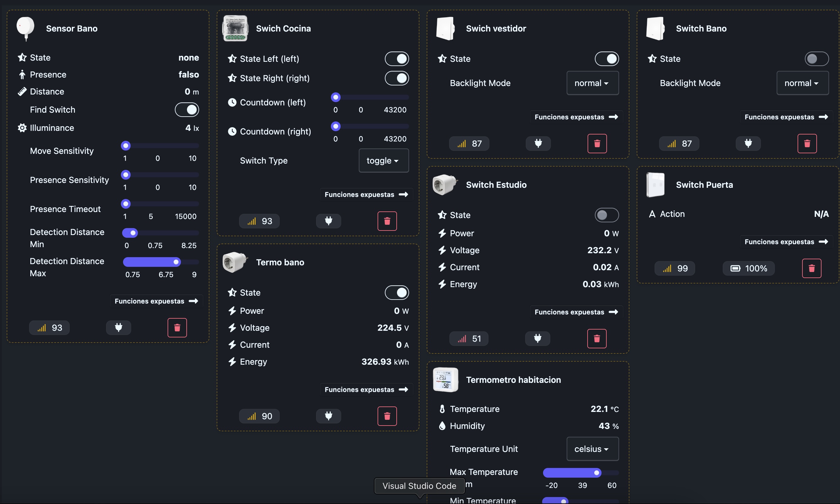Viewport: 840px width, 504px height.
Task: Click trash icon on Switch Puerta card
Action: [x=812, y=268]
